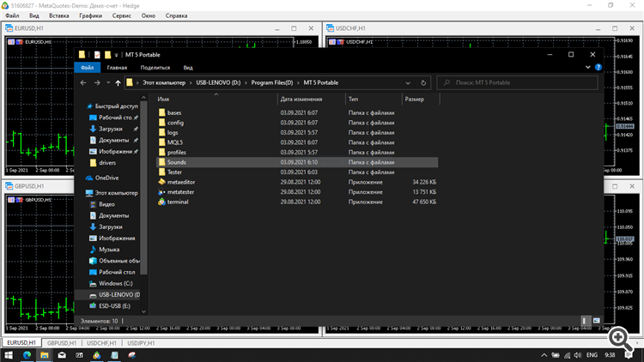Go up one folder level
This screenshot has height=362, width=644.
[x=118, y=82]
